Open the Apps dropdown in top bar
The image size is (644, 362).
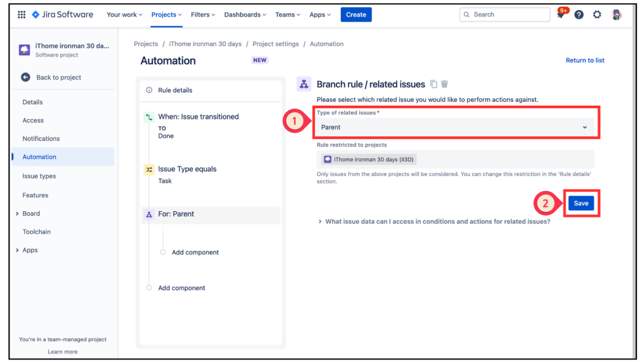[x=320, y=15]
